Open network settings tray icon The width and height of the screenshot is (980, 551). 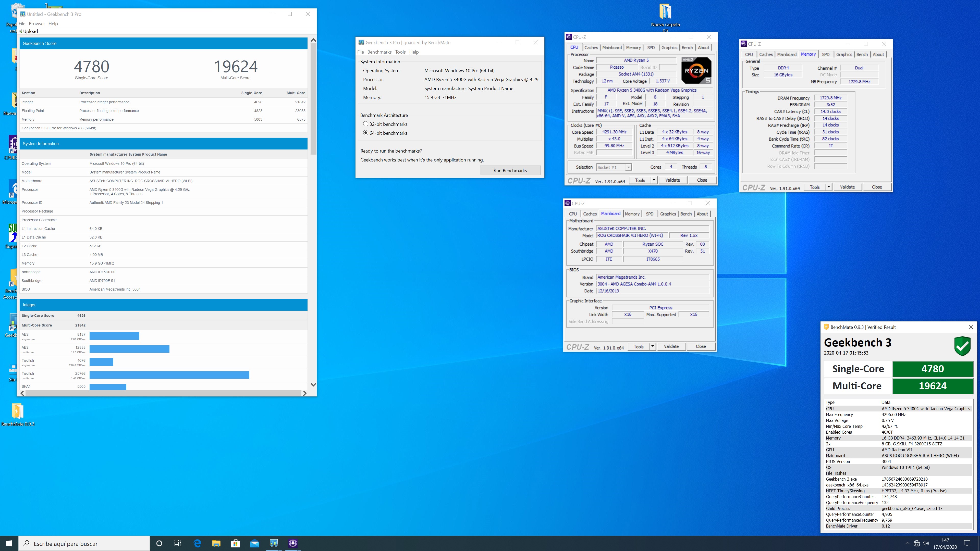916,543
